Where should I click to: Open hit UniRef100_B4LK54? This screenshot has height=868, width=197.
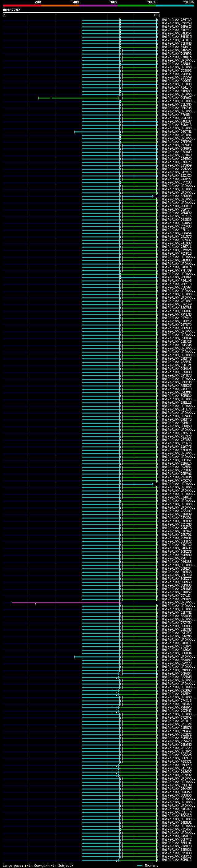177,33
